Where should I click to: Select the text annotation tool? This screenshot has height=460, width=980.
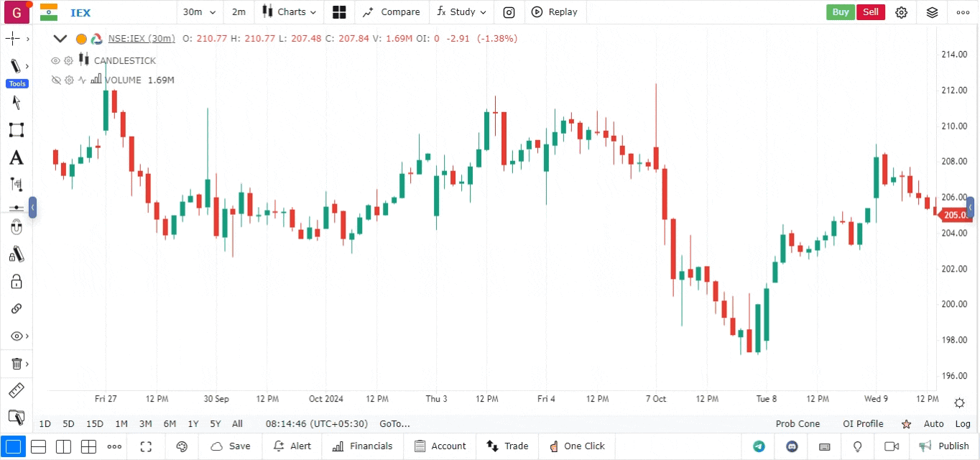(x=16, y=157)
